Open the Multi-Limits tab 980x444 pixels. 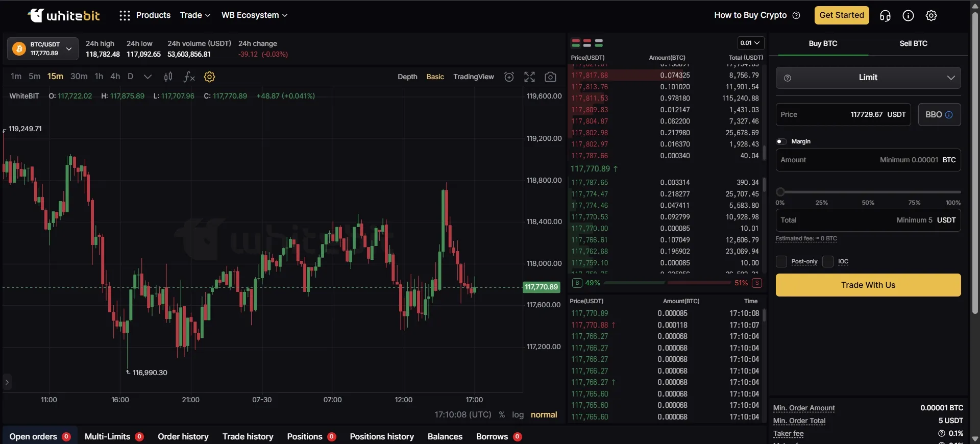114,436
